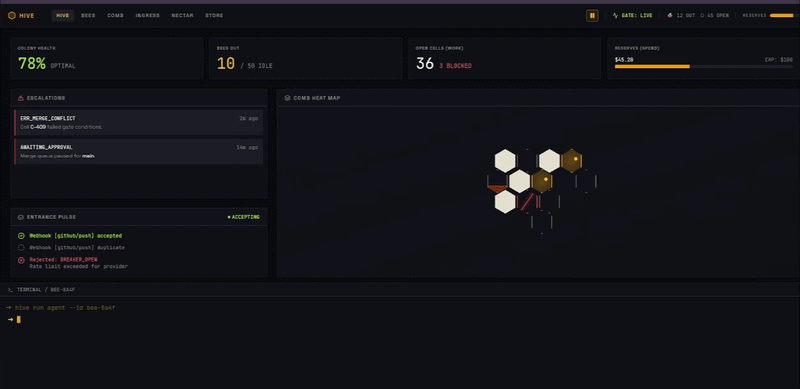Click 'Webhook [github/push] accepted' entry
Viewport: 800px width, 389px height.
point(76,236)
